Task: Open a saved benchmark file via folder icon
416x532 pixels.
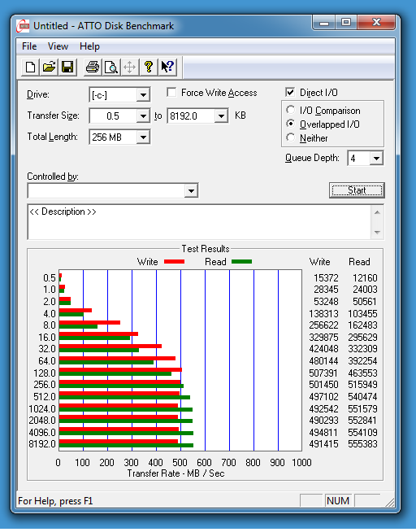Action: pos(49,67)
